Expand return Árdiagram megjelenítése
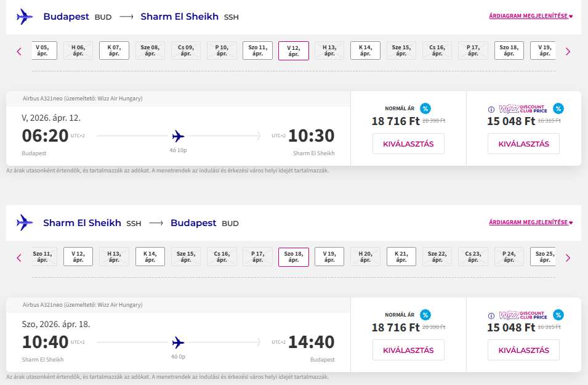 (x=531, y=222)
